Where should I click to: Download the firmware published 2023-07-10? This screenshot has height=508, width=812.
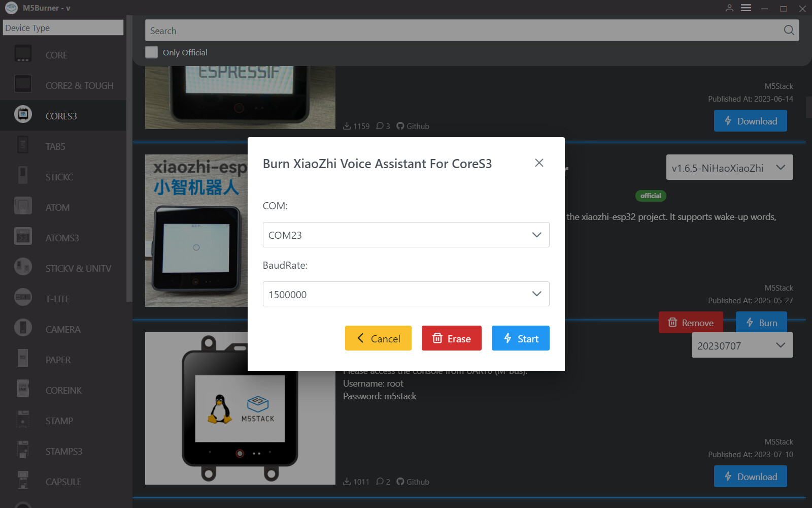point(751,477)
